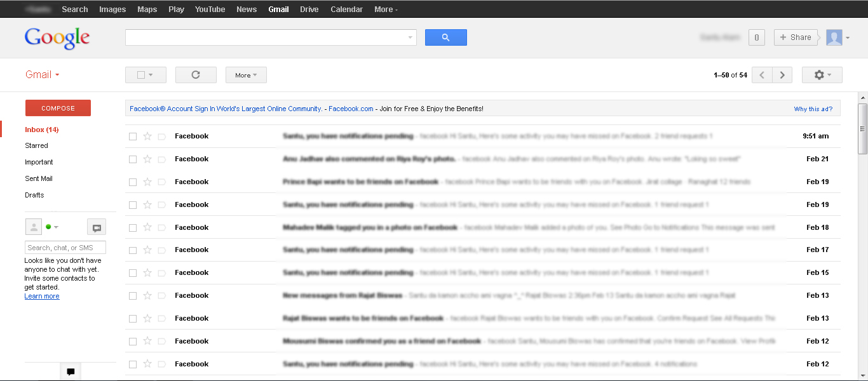The height and width of the screenshot is (381, 868).
Task: Click the Share button
Action: pos(796,37)
